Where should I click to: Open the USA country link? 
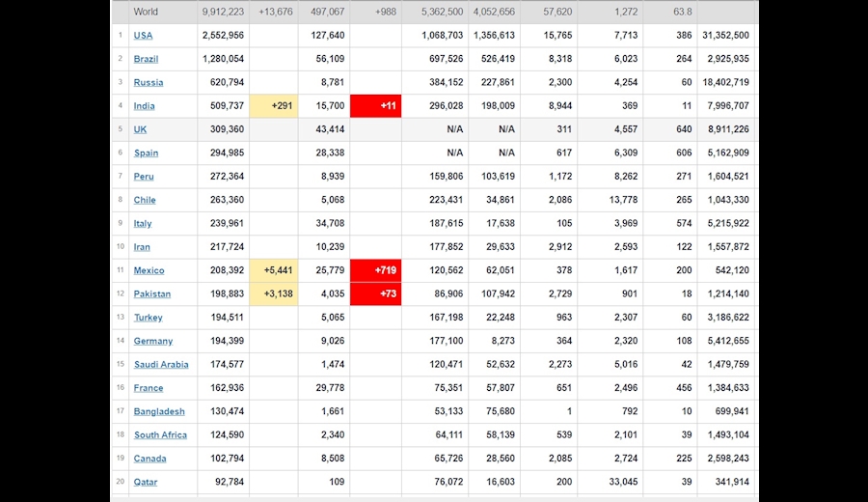(x=143, y=36)
